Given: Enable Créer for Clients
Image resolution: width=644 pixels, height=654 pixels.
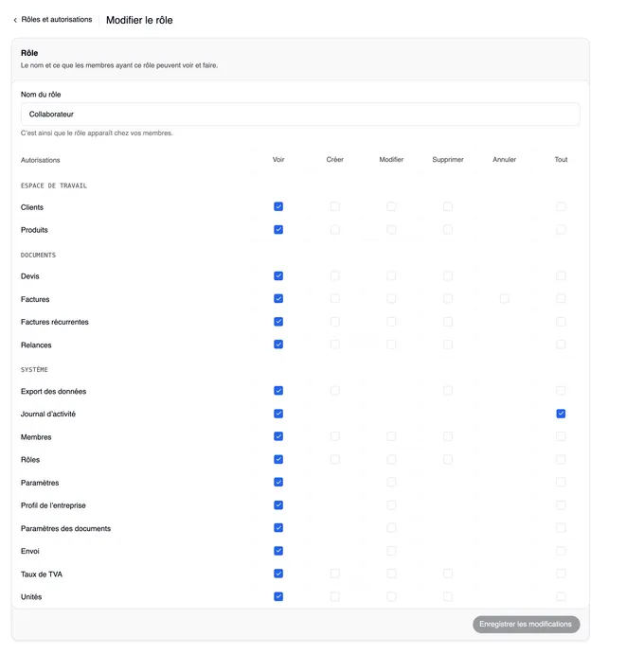Looking at the screenshot, I should [334, 206].
